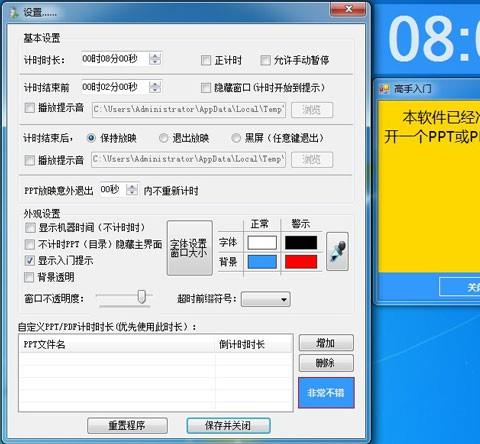Click the PPT文件名 column header

pyautogui.click(x=117, y=344)
